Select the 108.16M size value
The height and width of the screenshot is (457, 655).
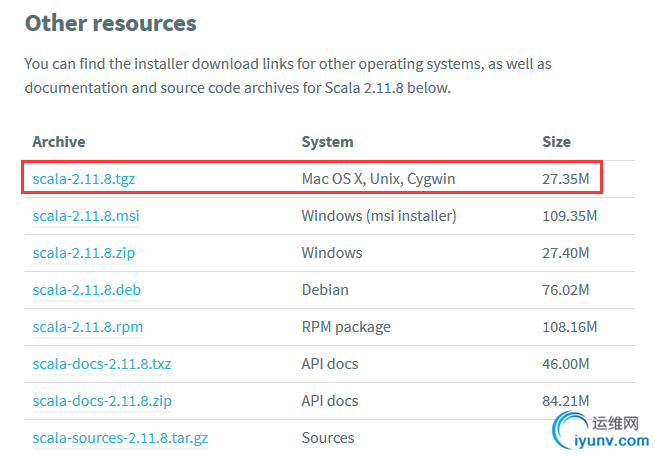click(x=570, y=327)
